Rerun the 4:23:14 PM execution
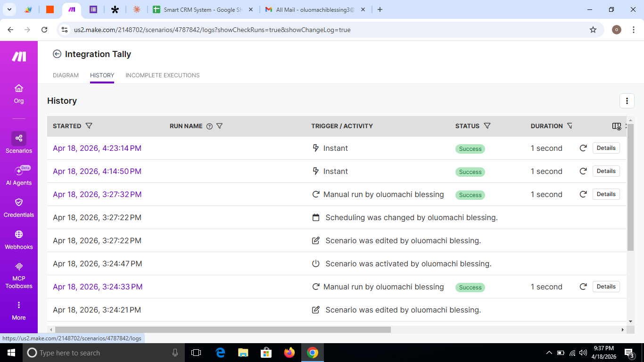644x362 pixels. [583, 148]
